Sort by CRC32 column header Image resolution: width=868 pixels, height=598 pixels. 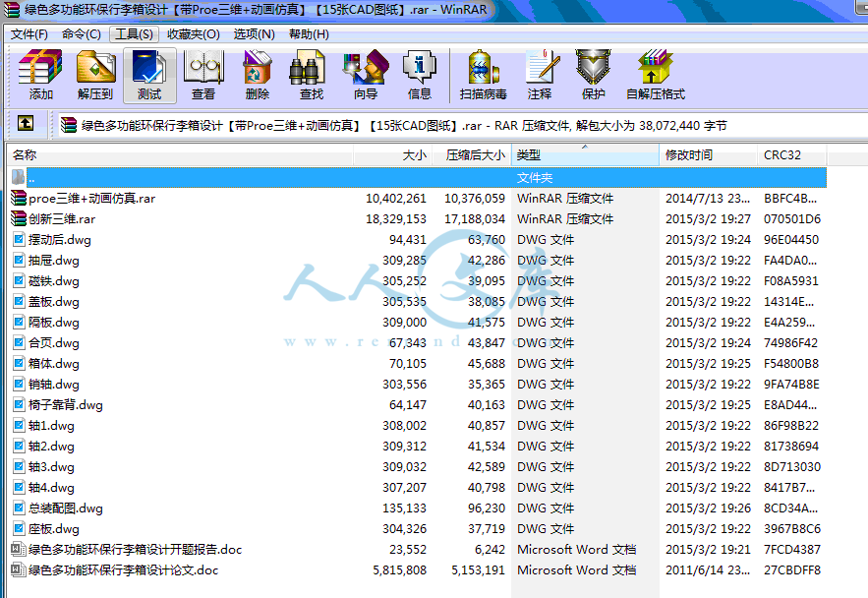click(791, 155)
